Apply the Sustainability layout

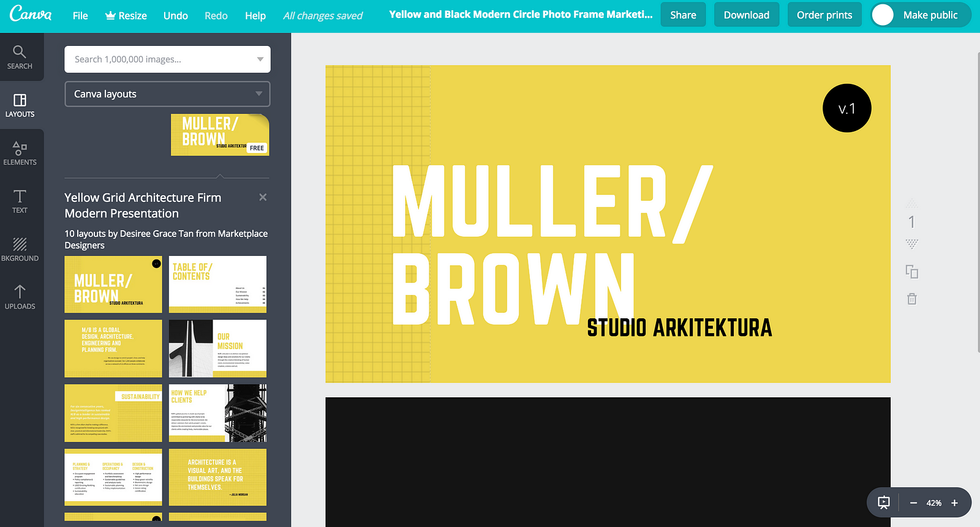click(113, 413)
